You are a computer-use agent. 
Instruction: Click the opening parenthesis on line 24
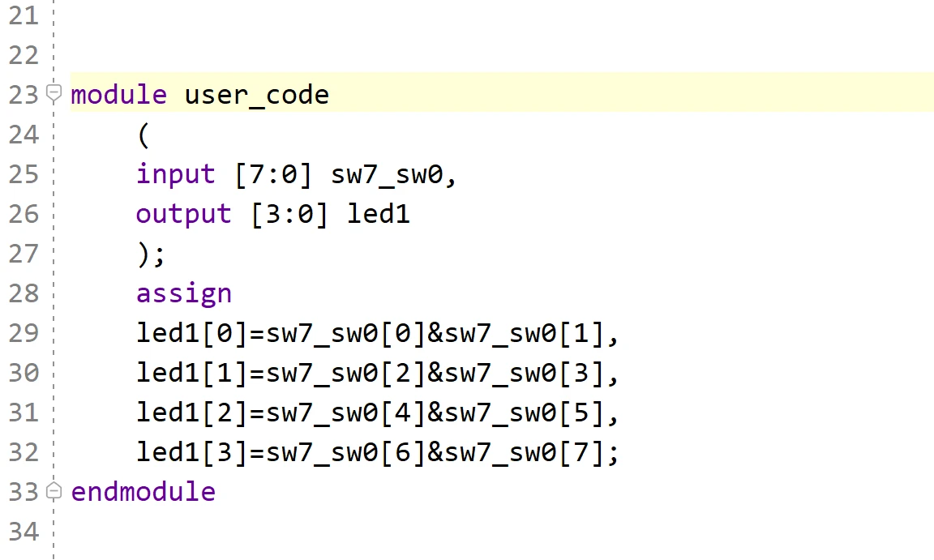pyautogui.click(x=144, y=135)
